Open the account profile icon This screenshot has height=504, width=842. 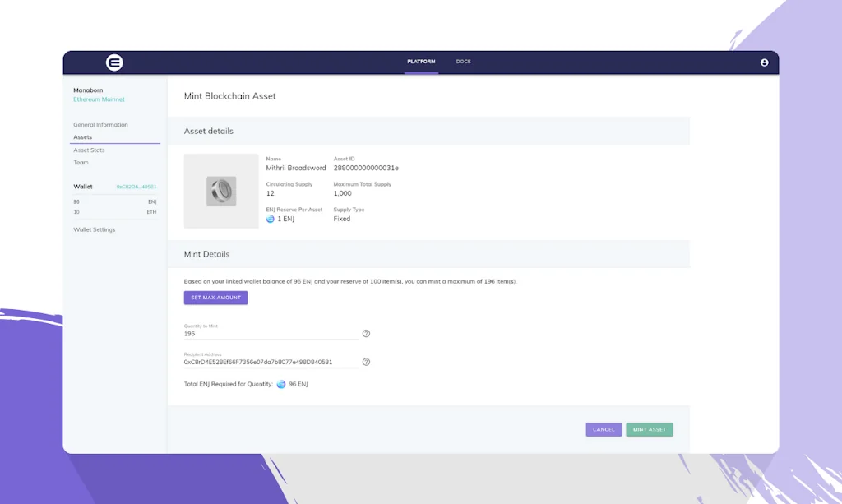click(764, 62)
